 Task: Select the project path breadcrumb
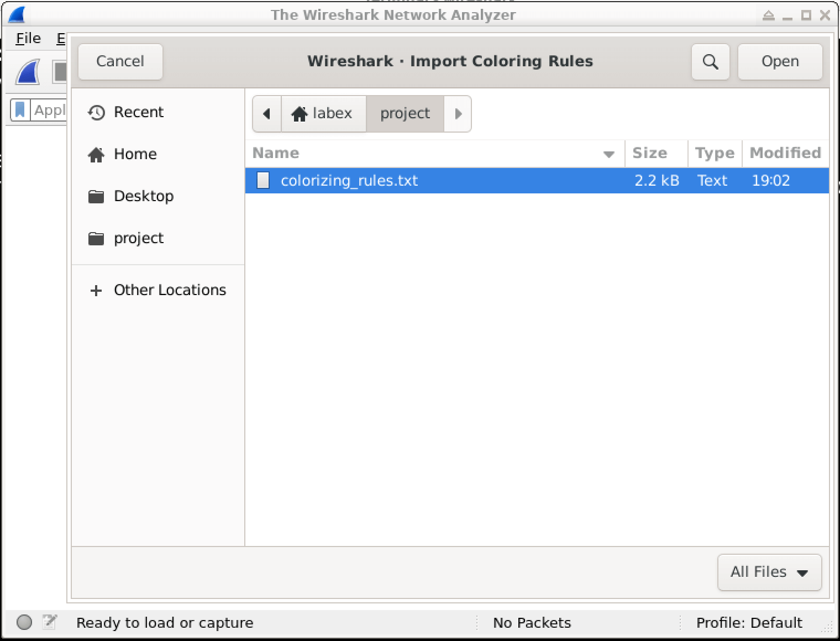[405, 114]
